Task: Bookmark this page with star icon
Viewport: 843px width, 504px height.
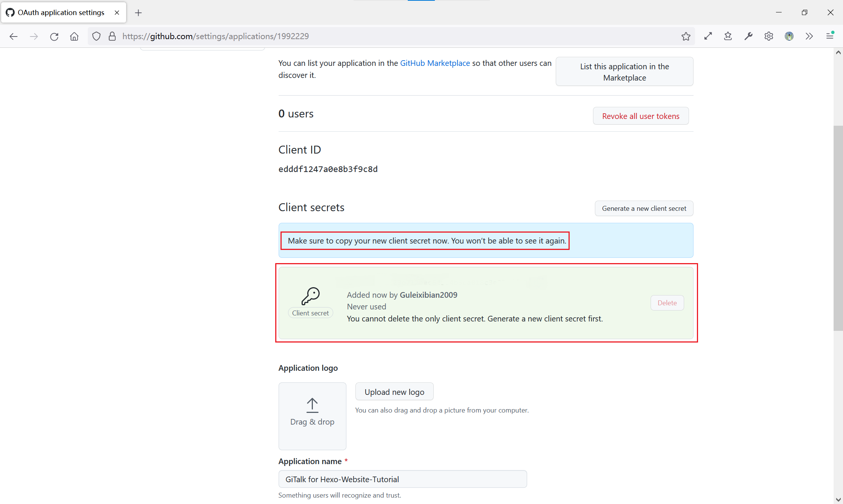Action: click(x=686, y=36)
